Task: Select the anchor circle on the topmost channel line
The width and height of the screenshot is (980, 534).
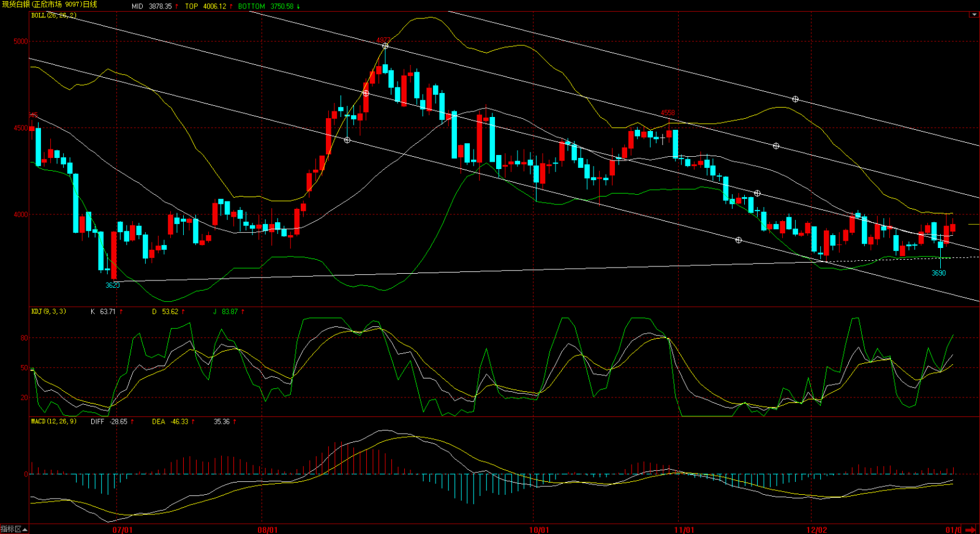Action: (795, 99)
